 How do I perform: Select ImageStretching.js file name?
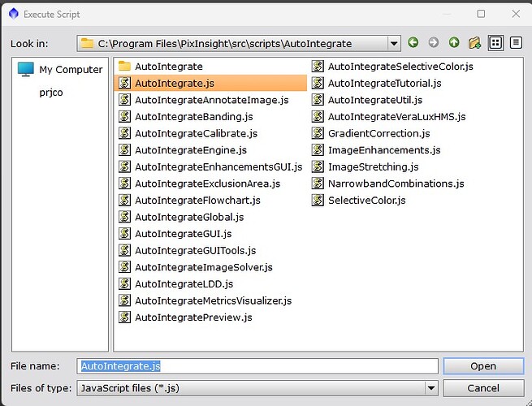click(x=374, y=167)
